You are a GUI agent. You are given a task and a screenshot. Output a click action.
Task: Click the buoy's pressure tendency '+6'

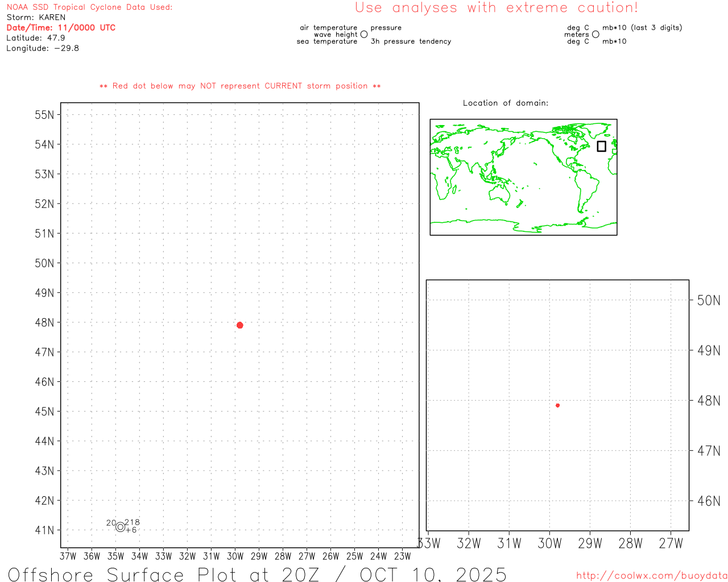tap(131, 530)
